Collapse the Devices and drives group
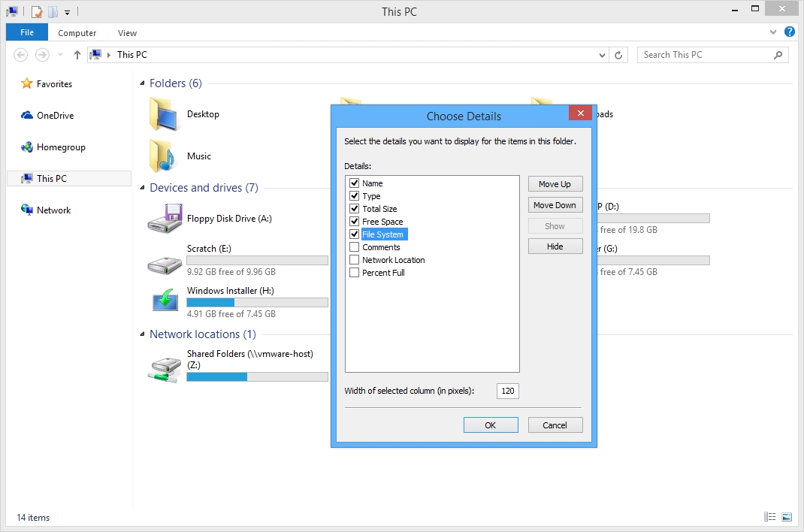The image size is (804, 532). [x=142, y=188]
